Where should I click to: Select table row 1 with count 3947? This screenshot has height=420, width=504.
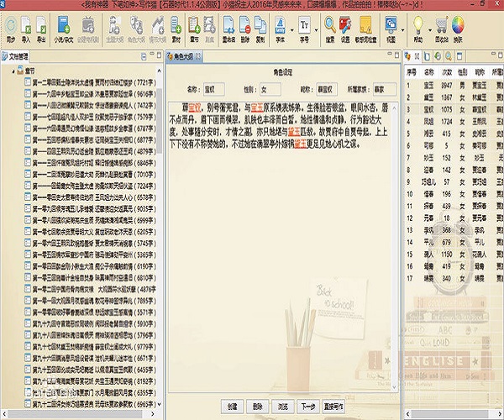[454, 86]
